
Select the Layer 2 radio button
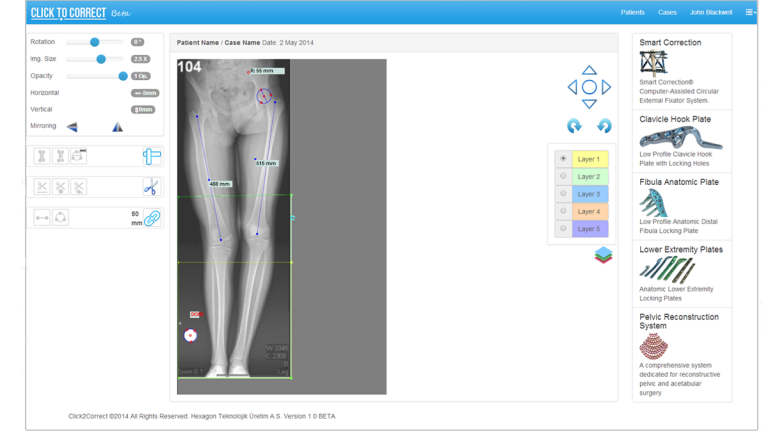point(563,176)
